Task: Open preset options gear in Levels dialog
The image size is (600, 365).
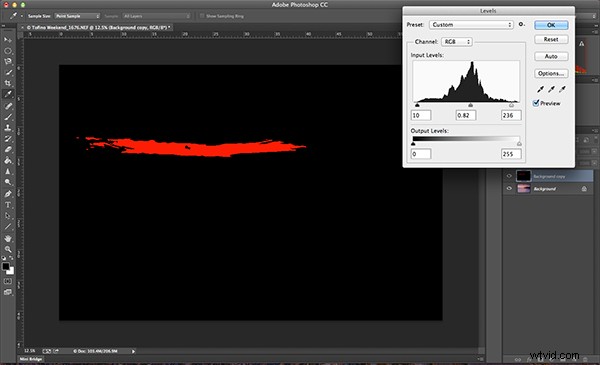Action: tap(521, 24)
